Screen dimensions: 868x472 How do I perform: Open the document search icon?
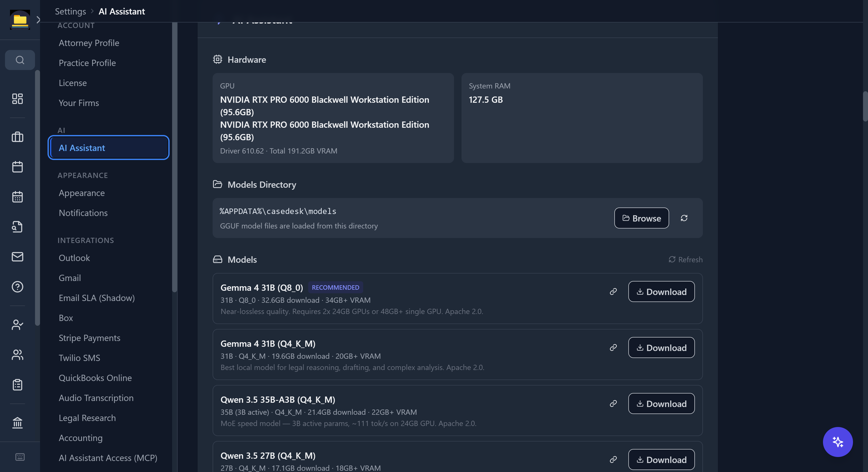coord(18,226)
